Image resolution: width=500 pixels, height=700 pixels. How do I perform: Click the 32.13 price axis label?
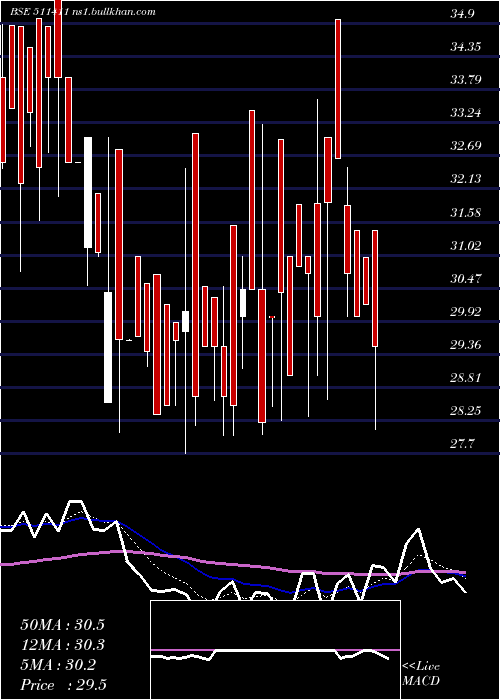point(468,179)
